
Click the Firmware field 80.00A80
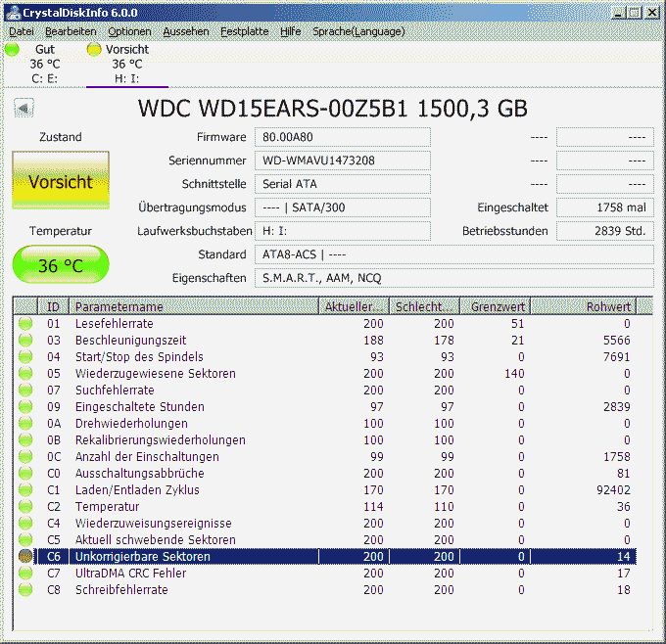[343, 137]
